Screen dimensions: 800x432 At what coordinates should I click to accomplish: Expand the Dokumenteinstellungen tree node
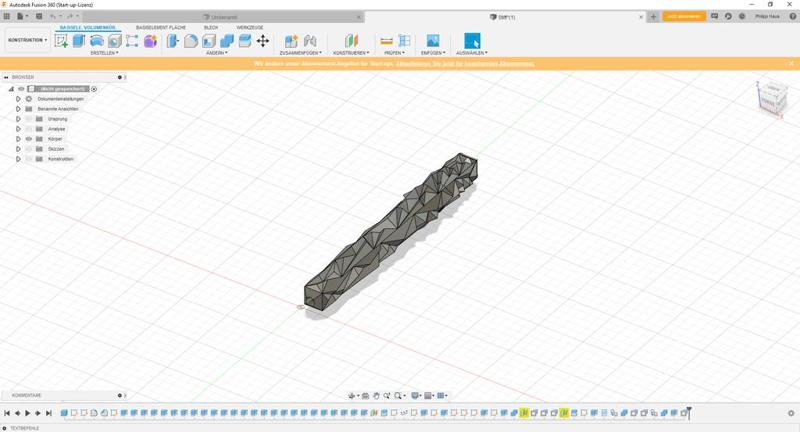click(x=18, y=99)
